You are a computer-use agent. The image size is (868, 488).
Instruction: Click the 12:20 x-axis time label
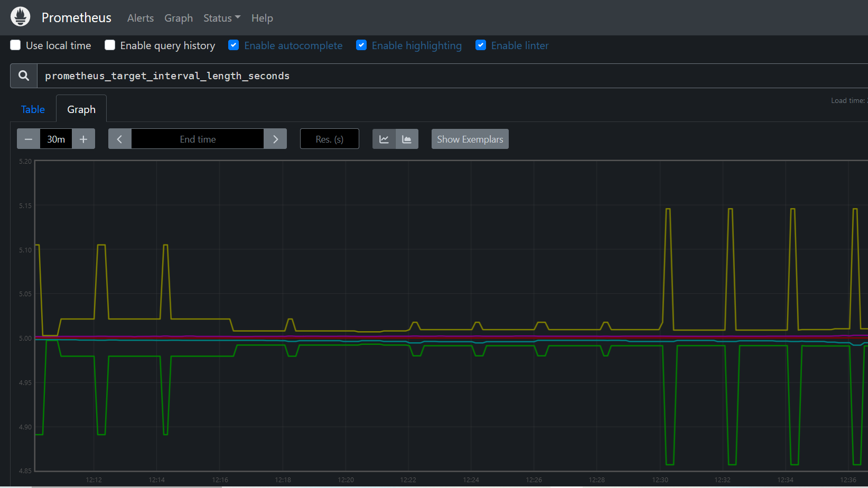pos(346,480)
